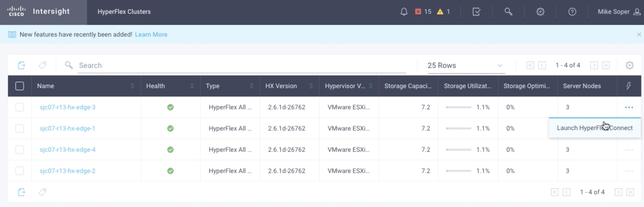Go to last page in bottom pagination
The width and height of the screenshot is (644, 207).
(630, 192)
